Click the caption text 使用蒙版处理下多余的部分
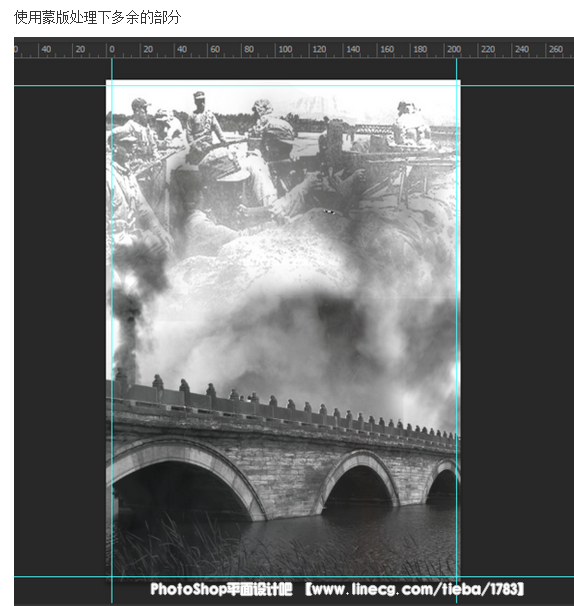 (97, 17)
